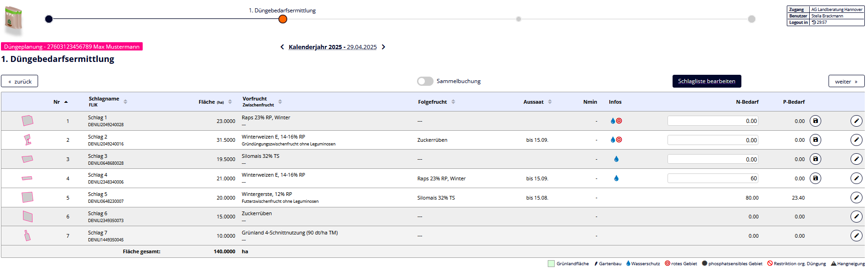868x273 pixels.
Task: Click the orange Düngebedarfsermittlung step marker
Action: click(x=283, y=19)
